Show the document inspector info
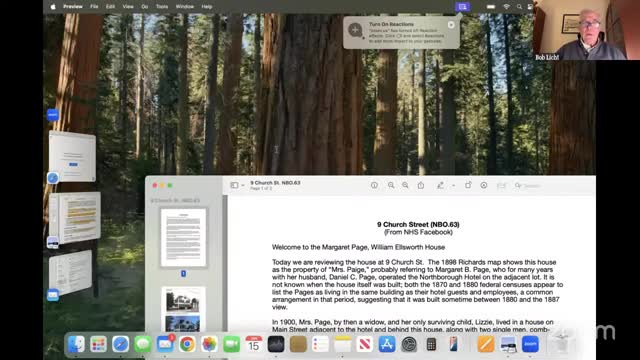The width and height of the screenshot is (640, 360). point(374,185)
